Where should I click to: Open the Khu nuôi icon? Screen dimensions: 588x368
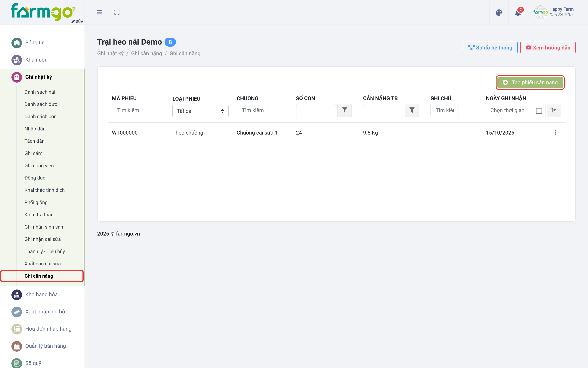17,60
